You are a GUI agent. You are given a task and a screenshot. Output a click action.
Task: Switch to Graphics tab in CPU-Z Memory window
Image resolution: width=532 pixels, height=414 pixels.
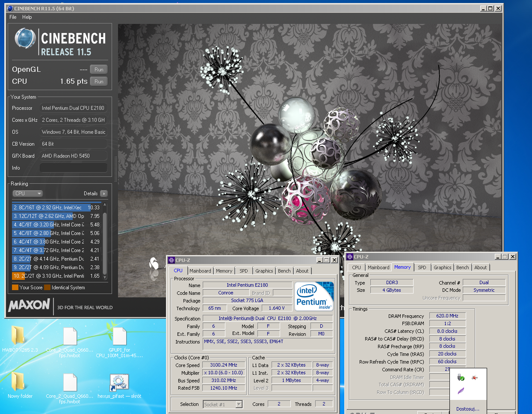tap(443, 267)
